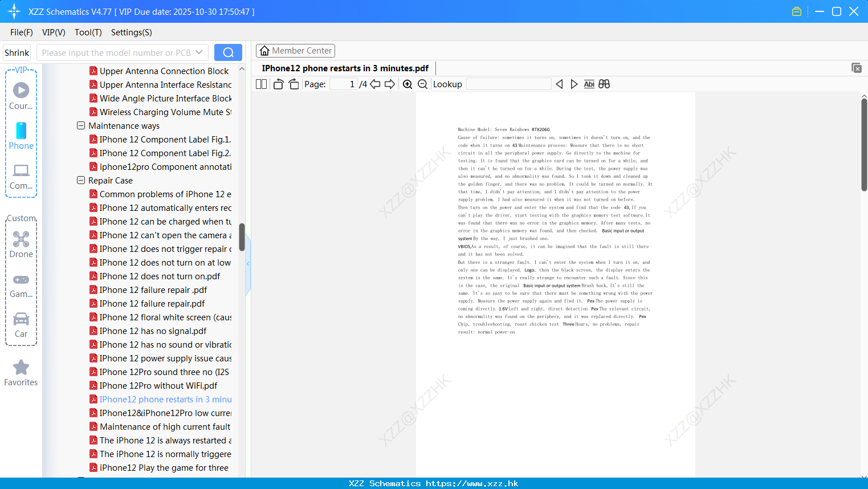Open Upper Antenna Interface Resistance file
The height and width of the screenshot is (489, 868).
[161, 84]
